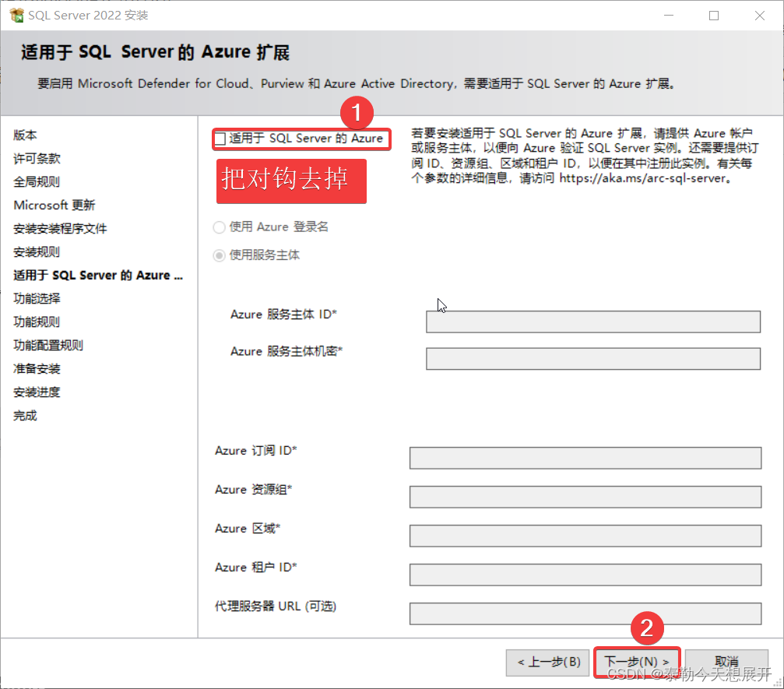Click the Azure 服务主体机密 input field
The height and width of the screenshot is (689, 784).
point(593,359)
